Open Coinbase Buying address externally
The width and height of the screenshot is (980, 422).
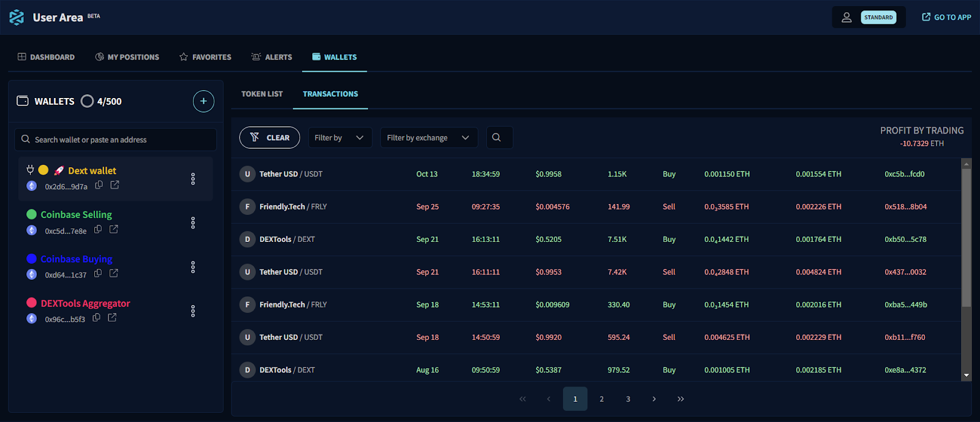113,273
